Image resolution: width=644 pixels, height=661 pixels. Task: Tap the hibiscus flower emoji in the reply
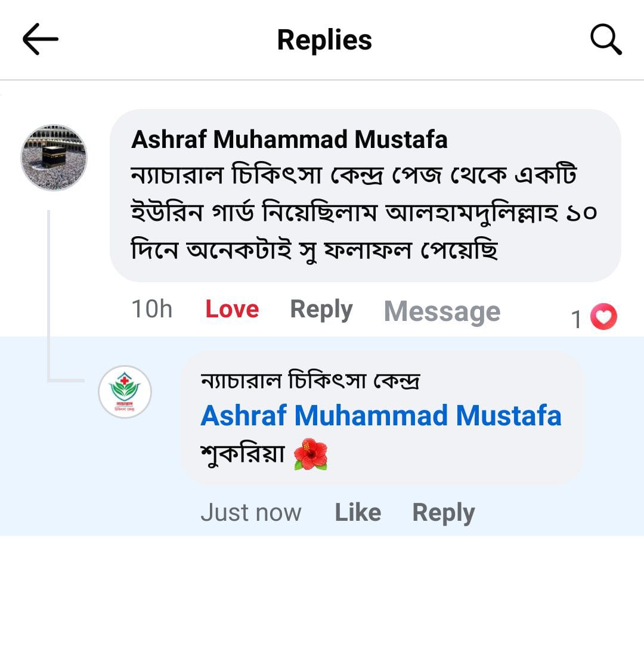click(x=311, y=455)
